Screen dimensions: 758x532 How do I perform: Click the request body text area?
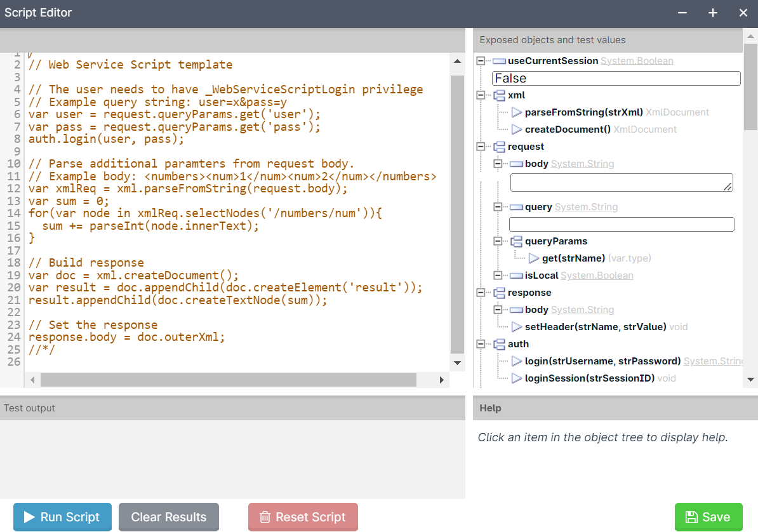click(622, 183)
